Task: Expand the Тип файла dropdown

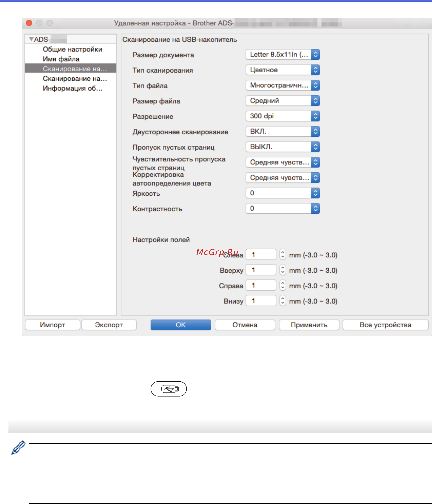Action: [282, 85]
